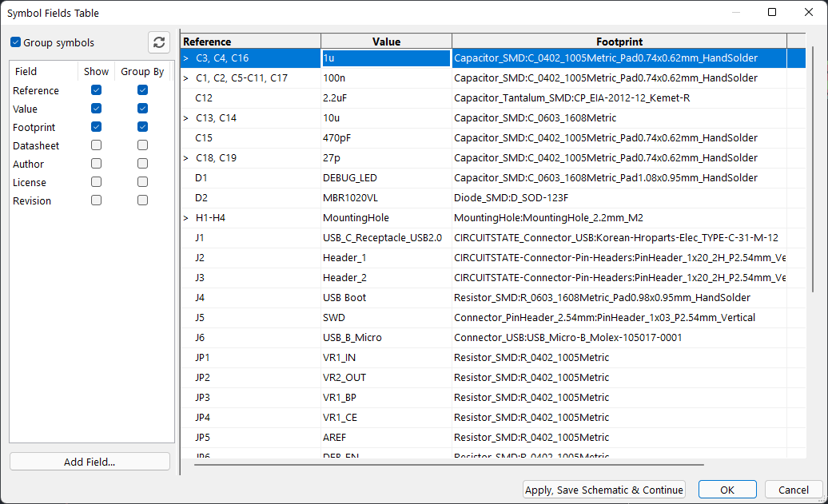The image size is (828, 504).
Task: Select the MBR1020VL value cell
Action: 386,198
